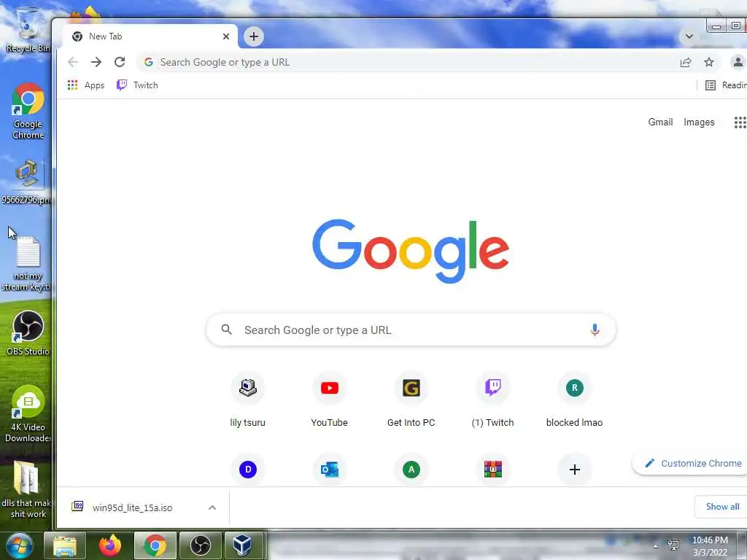
Task: Select the not my stream key text file
Action: 27,262
